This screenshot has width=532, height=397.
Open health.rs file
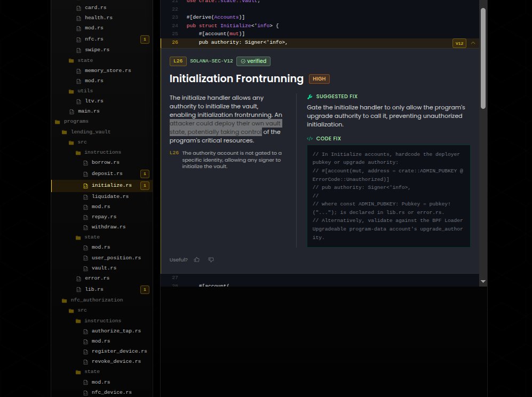(98, 18)
